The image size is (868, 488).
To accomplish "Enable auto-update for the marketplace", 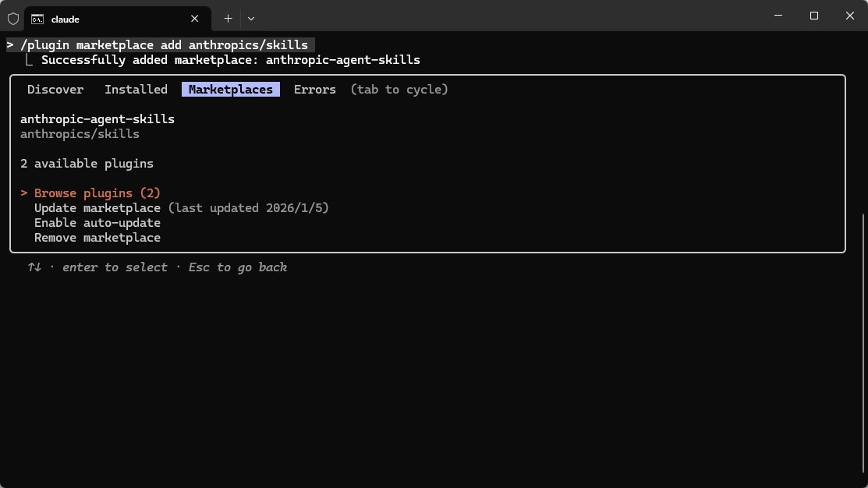I will click(x=97, y=223).
